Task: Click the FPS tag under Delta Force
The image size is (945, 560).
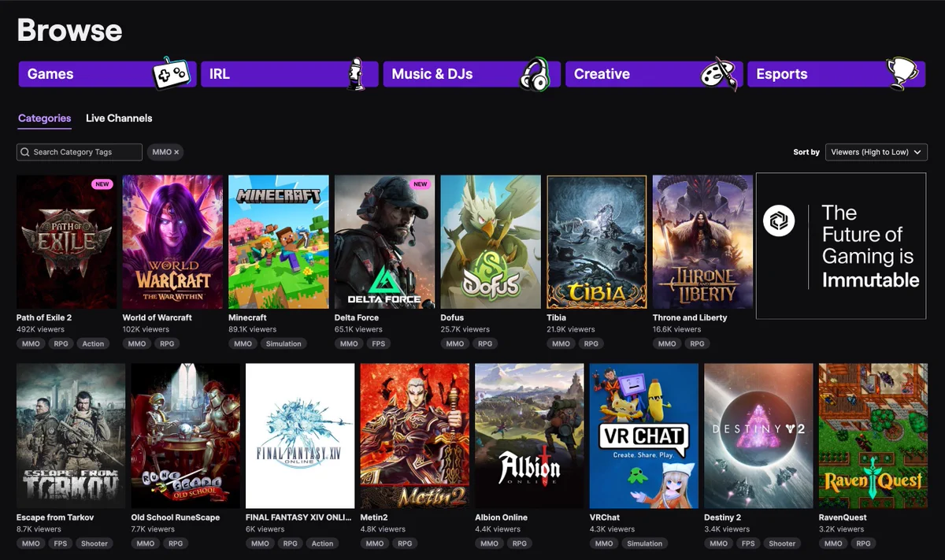Action: (378, 343)
